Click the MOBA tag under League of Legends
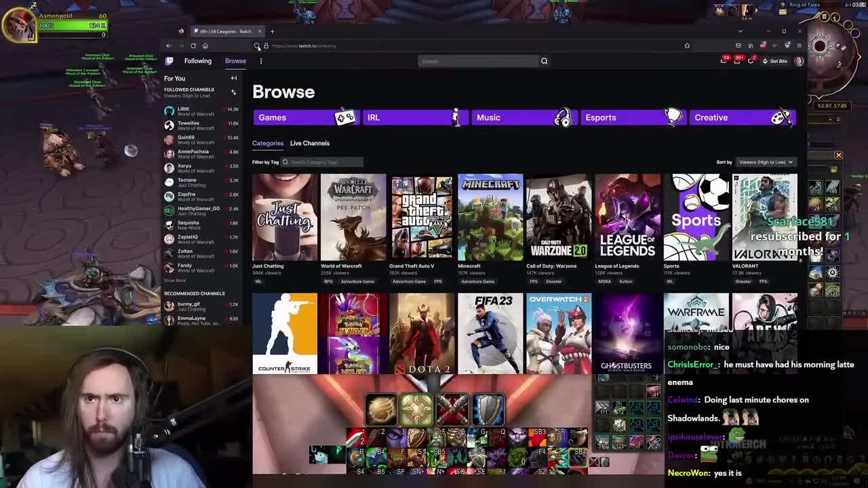This screenshot has height=488, width=868. (x=604, y=281)
